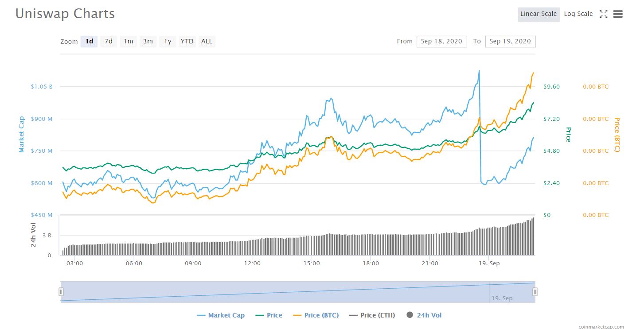Screen dimensions: 644x329
Task: Edit the From date field Sep 18, 2020
Action: (441, 41)
